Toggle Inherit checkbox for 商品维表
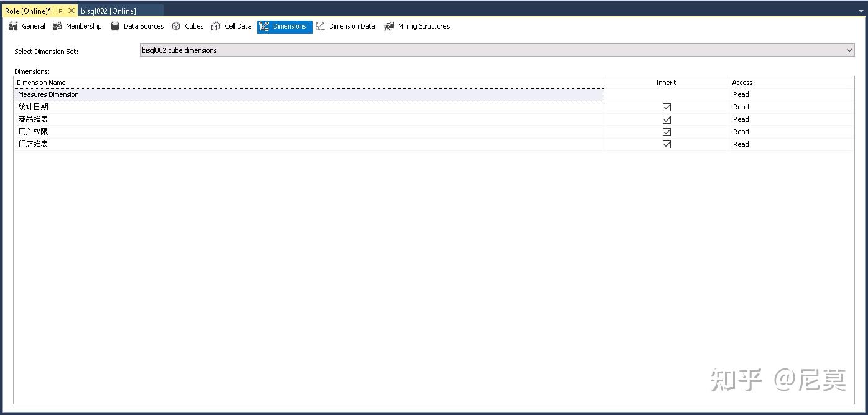 (667, 119)
